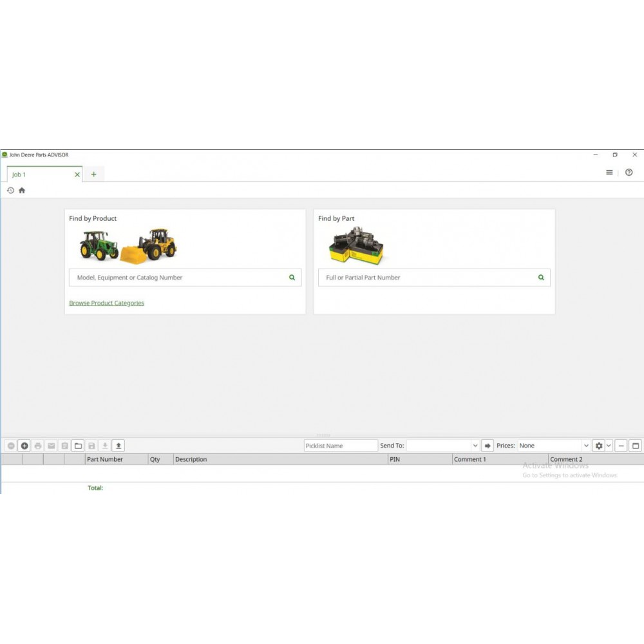Screen dimensions: 644x644
Task: Click the tractor and loader product image
Action: tap(128, 246)
